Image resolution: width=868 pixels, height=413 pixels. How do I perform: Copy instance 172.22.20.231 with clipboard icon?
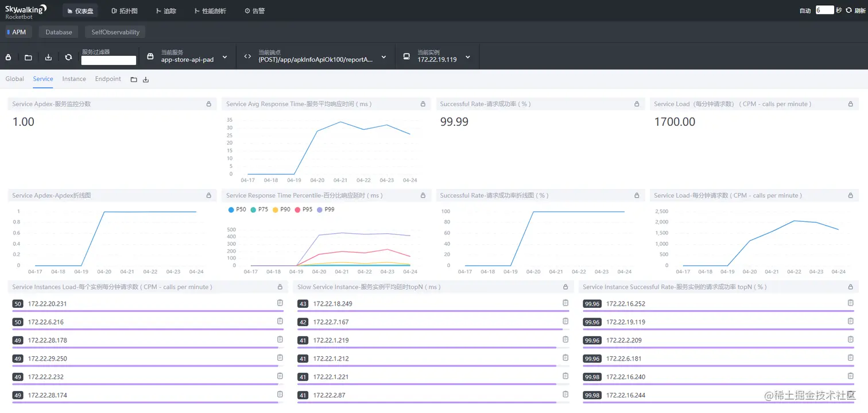coord(280,303)
